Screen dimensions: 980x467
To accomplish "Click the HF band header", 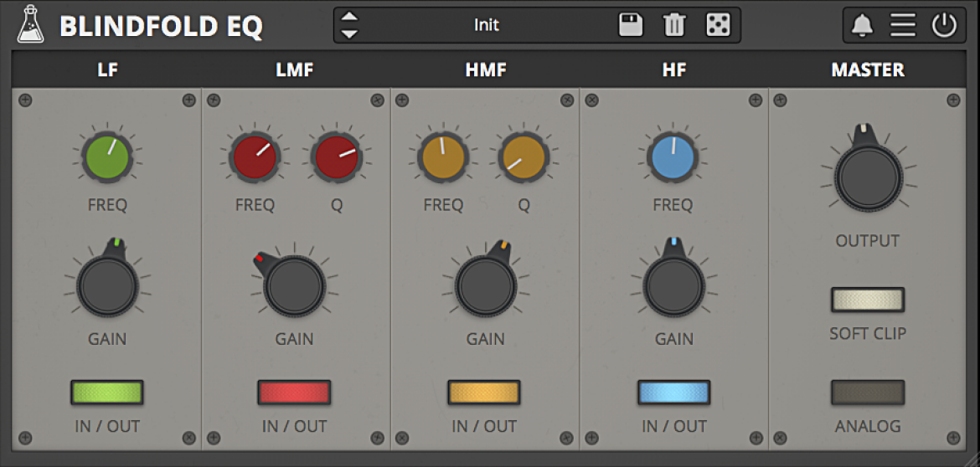I will click(674, 70).
